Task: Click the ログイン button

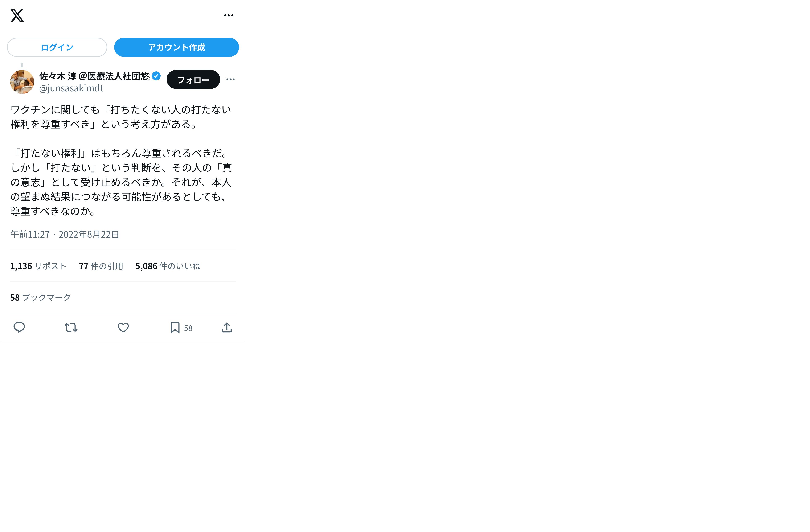Action: tap(57, 47)
